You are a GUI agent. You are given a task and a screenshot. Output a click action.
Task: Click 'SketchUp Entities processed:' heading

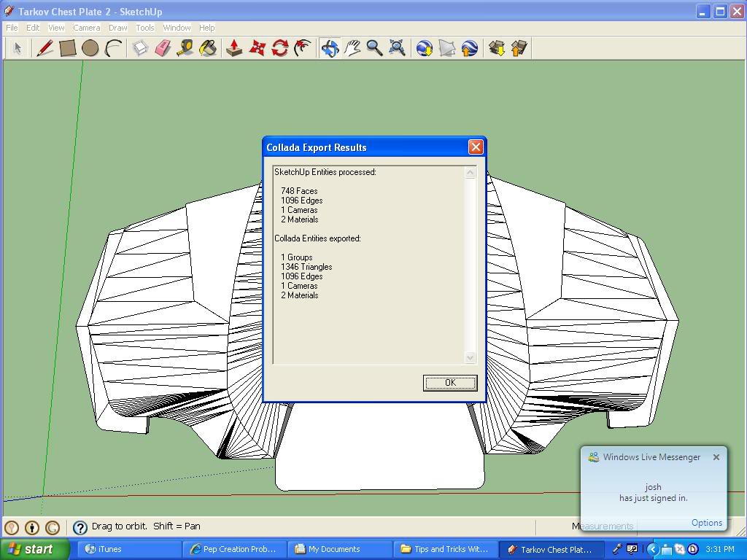click(x=325, y=172)
